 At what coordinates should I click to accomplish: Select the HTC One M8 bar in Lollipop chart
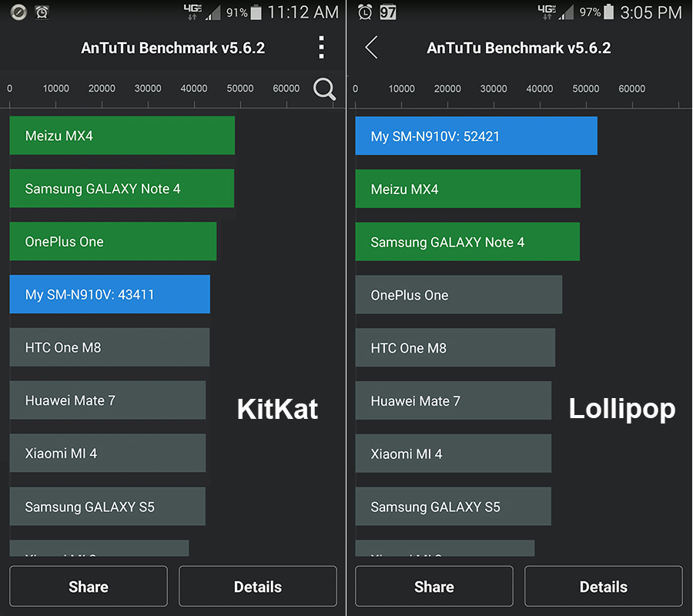click(455, 348)
